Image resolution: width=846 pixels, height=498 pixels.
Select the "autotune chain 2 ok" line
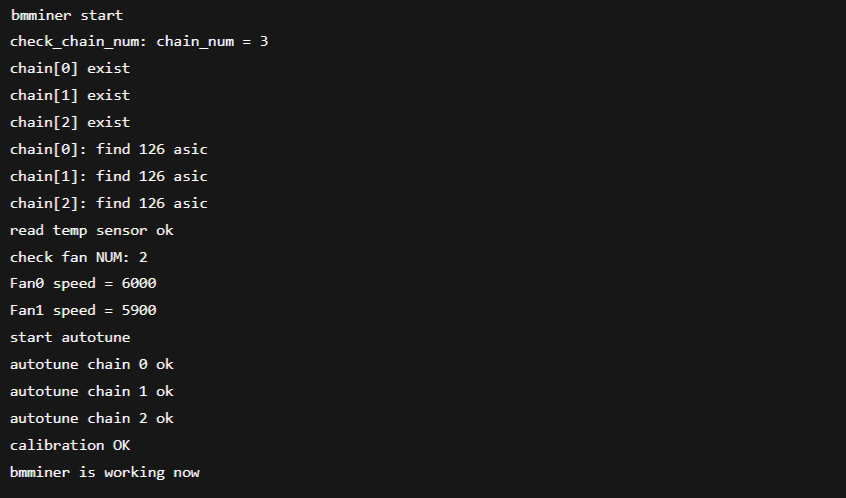tap(92, 418)
